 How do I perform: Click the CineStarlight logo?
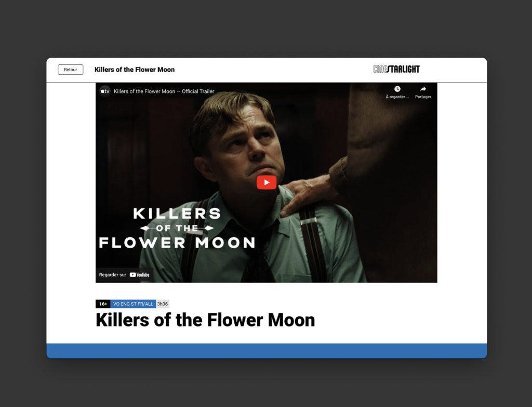pyautogui.click(x=396, y=69)
